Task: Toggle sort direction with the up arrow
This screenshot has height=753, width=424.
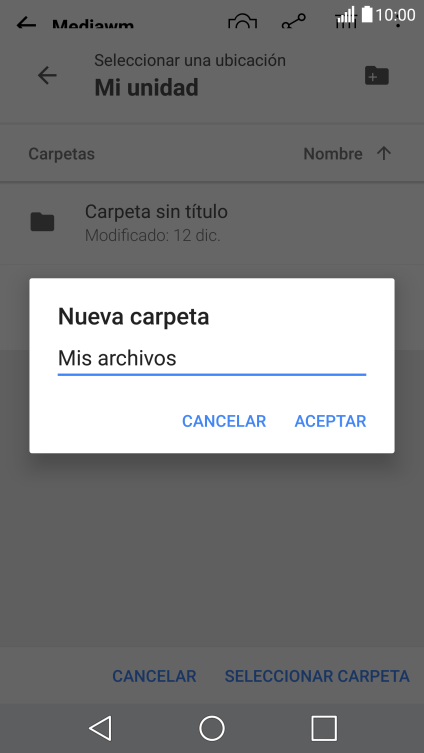Action: (x=384, y=154)
